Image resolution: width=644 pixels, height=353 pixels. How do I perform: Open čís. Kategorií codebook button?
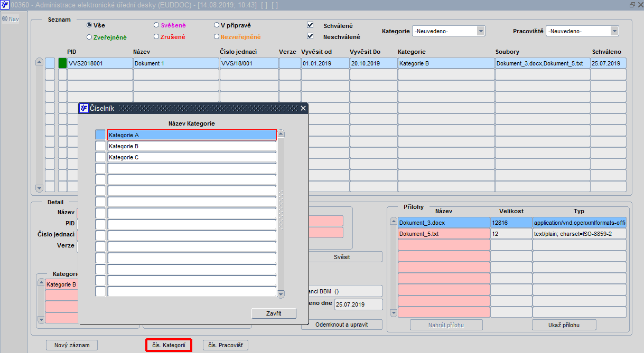[169, 345]
